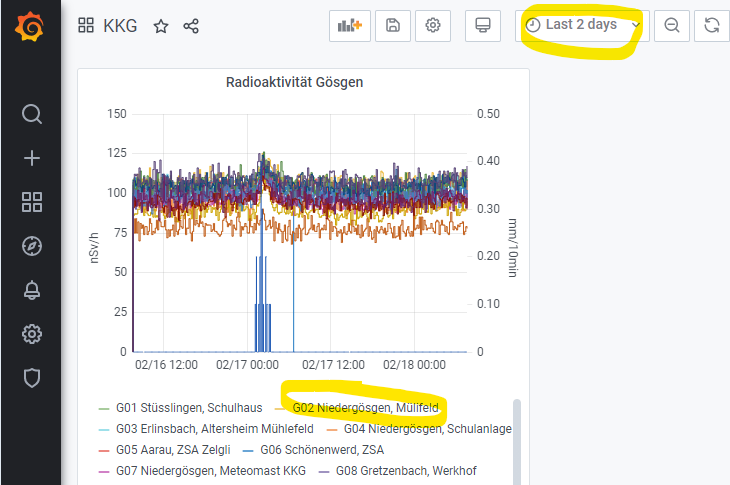
Task: Star the KKG dashboard
Action: click(x=161, y=26)
